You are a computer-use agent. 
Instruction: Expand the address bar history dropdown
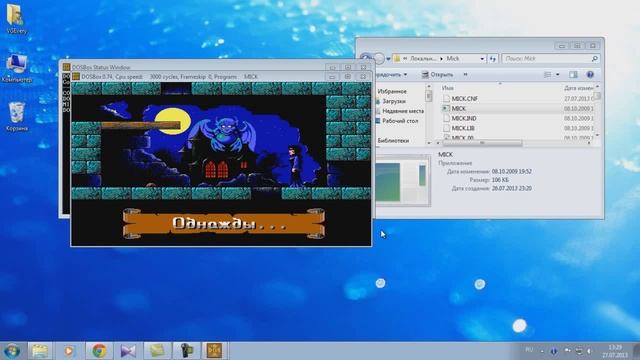(x=482, y=59)
